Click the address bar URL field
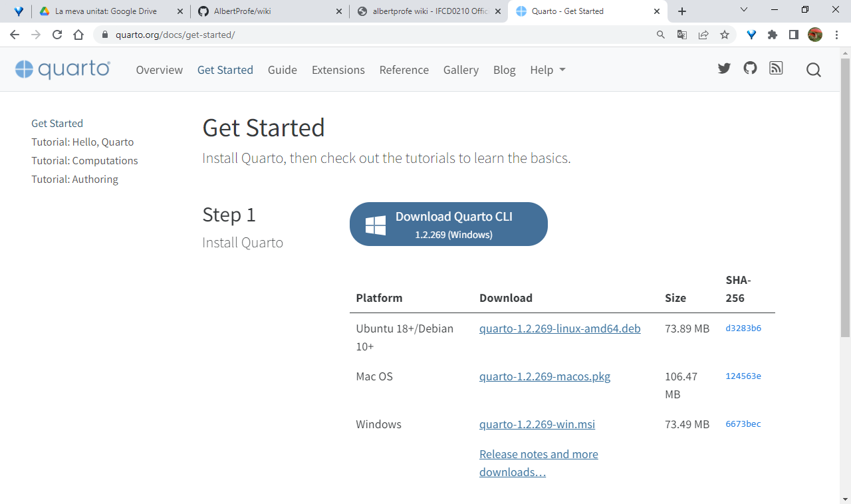 [372, 35]
